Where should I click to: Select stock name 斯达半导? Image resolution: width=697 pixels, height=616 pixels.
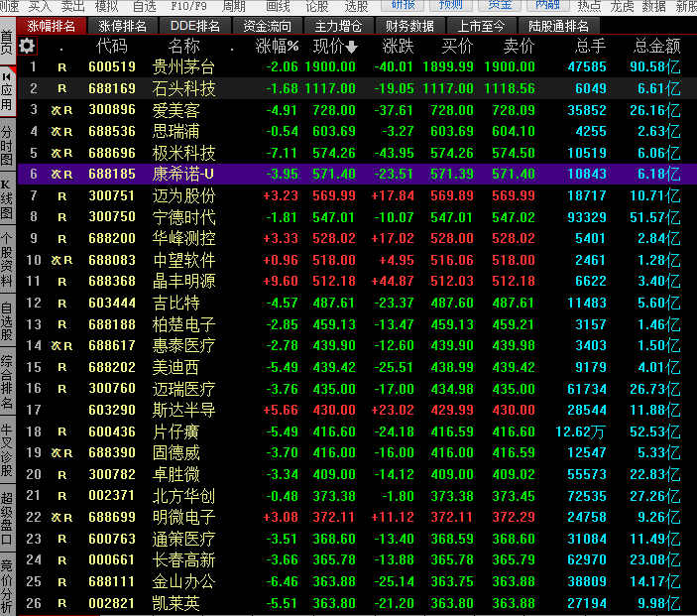click(183, 410)
